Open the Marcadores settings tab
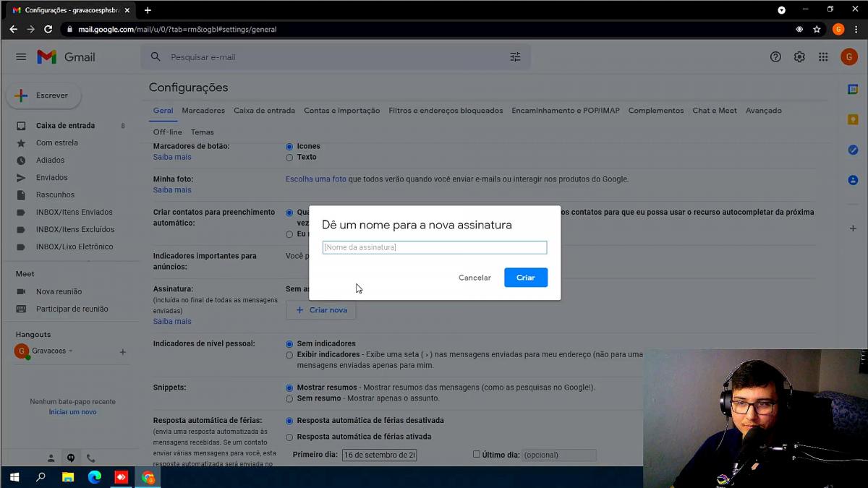Screen dimensions: 868x488 (203, 111)
